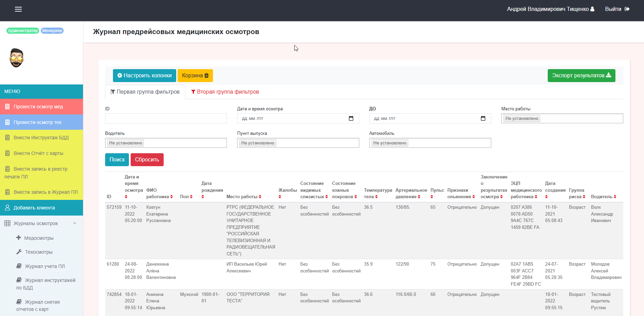
Task: Sort by Водитель column
Action: [x=615, y=197]
